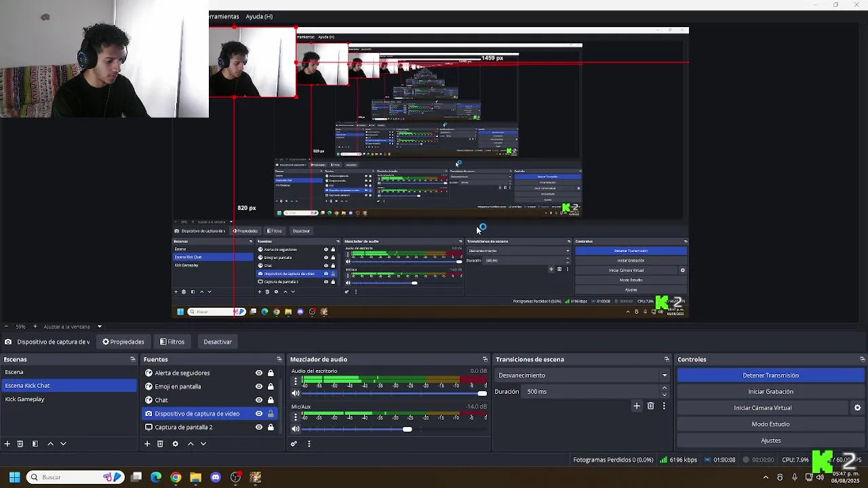Screen dimensions: 868x488
Task: Open Discord from the taskbar
Action: click(x=216, y=477)
